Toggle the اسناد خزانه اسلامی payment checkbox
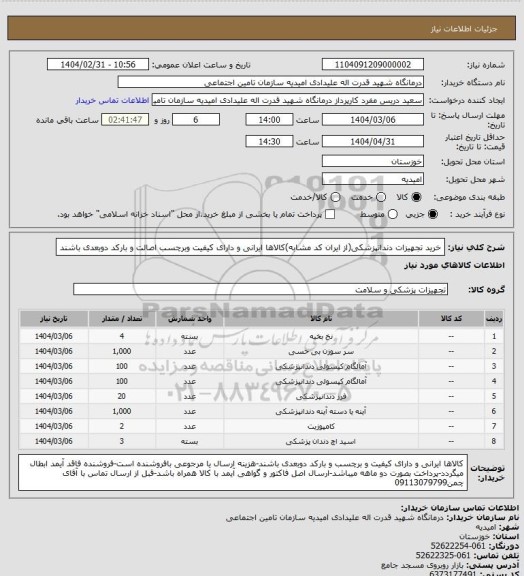 click(330, 214)
